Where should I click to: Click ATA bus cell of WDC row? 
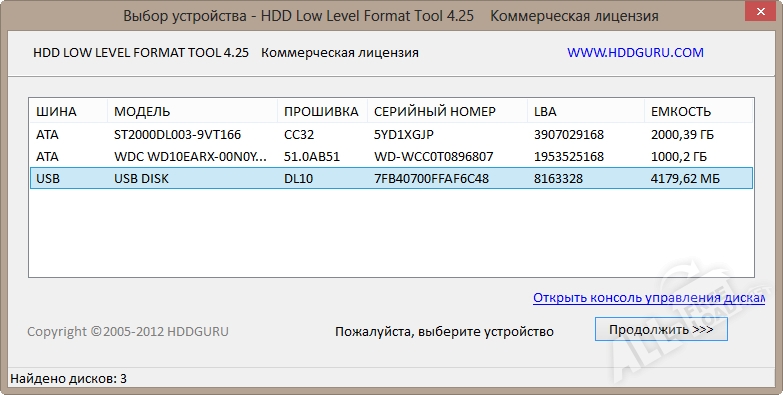coord(47,157)
